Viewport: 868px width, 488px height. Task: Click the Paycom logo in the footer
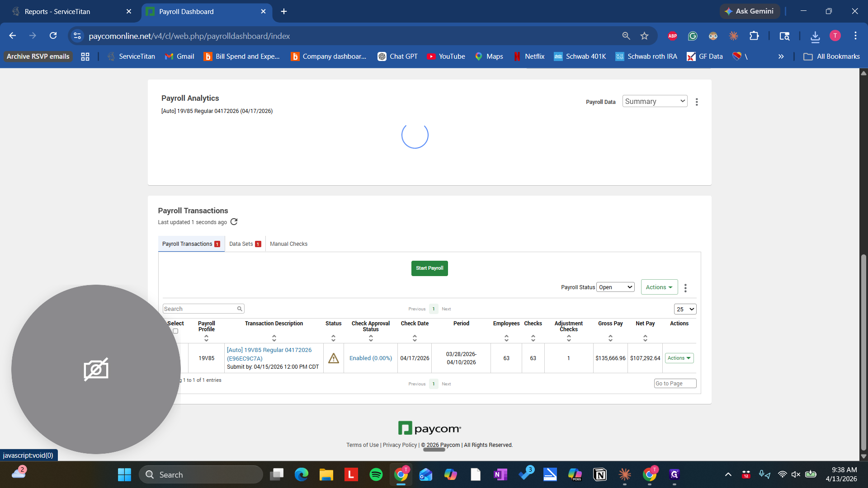429,428
